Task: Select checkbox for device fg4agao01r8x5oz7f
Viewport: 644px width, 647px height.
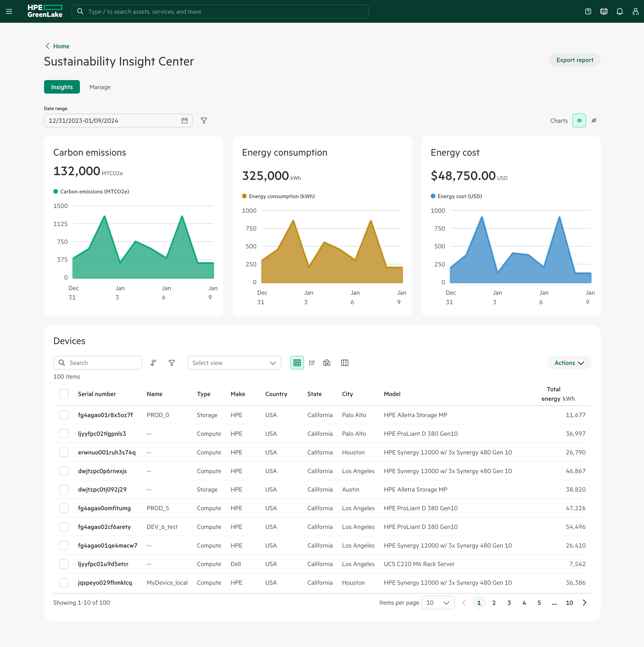Action: [64, 415]
